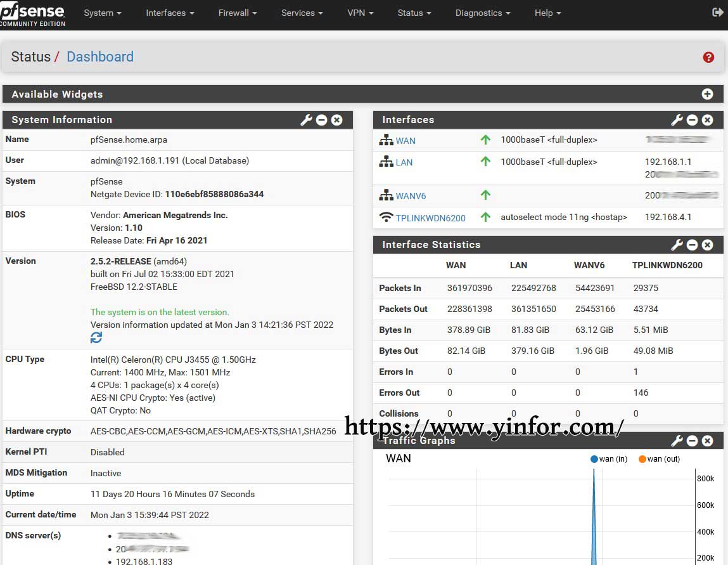Image resolution: width=728 pixels, height=565 pixels.
Task: Click the blue wan (in) legend swatch
Action: (594, 459)
